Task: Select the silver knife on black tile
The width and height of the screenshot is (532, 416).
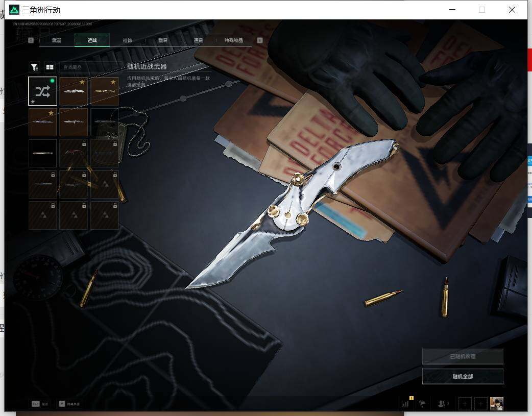Action: (x=43, y=153)
